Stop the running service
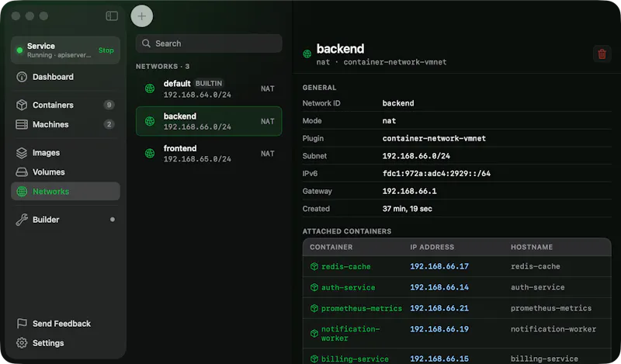The width and height of the screenshot is (621, 364). click(106, 50)
